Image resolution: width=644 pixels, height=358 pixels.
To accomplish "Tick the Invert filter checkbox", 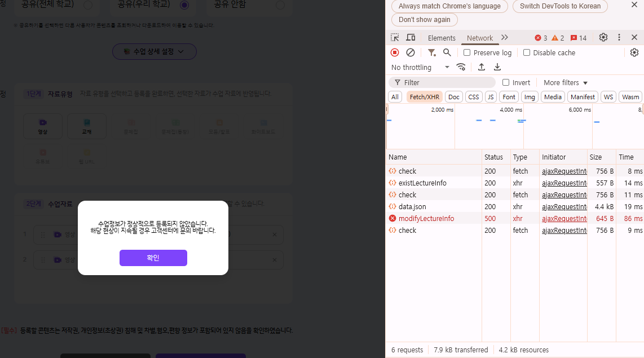I will coord(506,83).
